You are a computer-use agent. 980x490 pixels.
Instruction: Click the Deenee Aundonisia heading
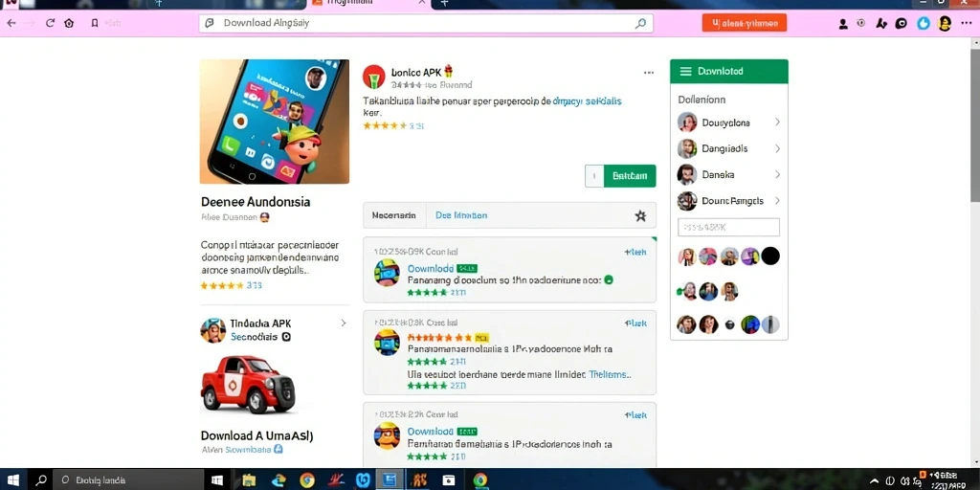256,202
